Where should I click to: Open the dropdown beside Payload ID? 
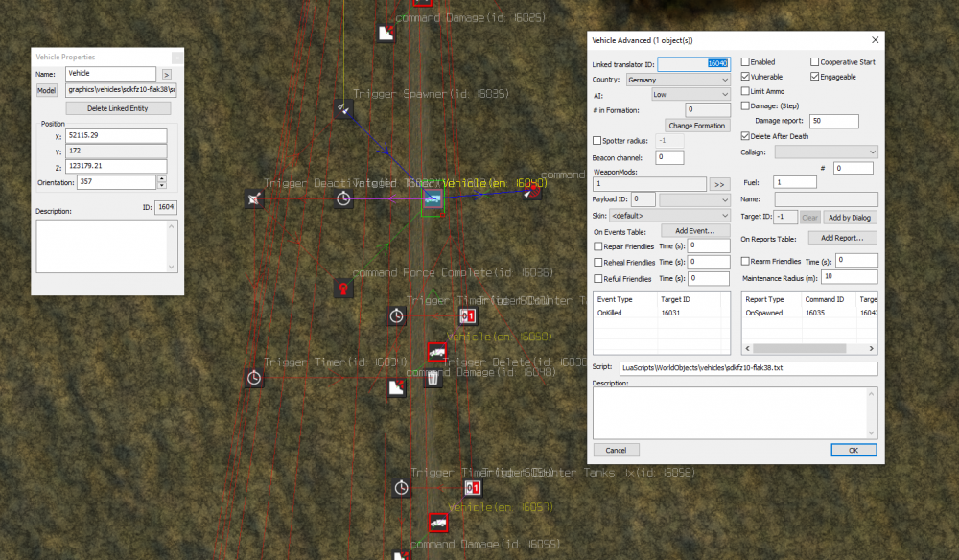(x=694, y=199)
